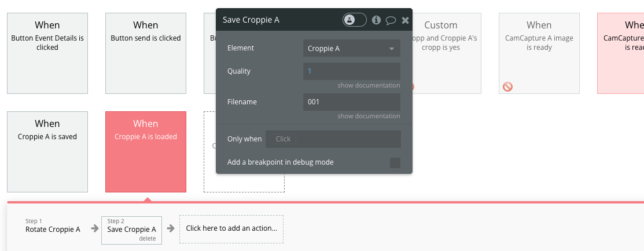
Task: Click the Quality input field
Action: tap(352, 71)
